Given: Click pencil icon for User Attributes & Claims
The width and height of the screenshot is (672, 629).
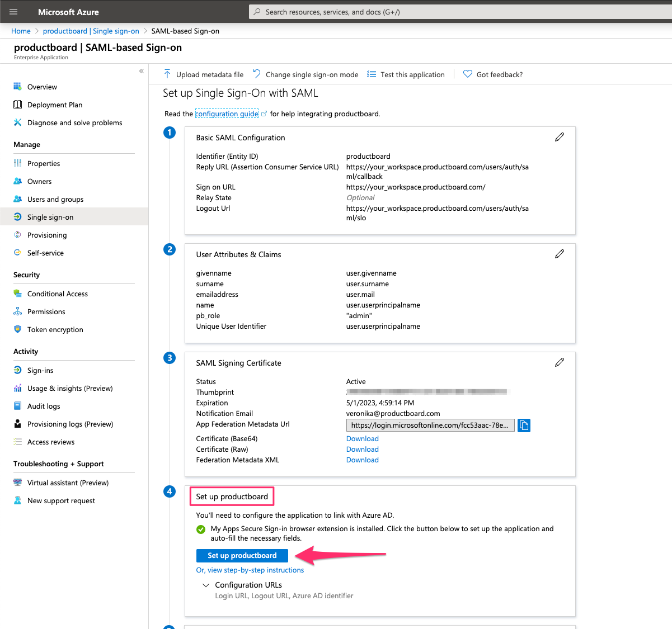Looking at the screenshot, I should click(x=559, y=254).
